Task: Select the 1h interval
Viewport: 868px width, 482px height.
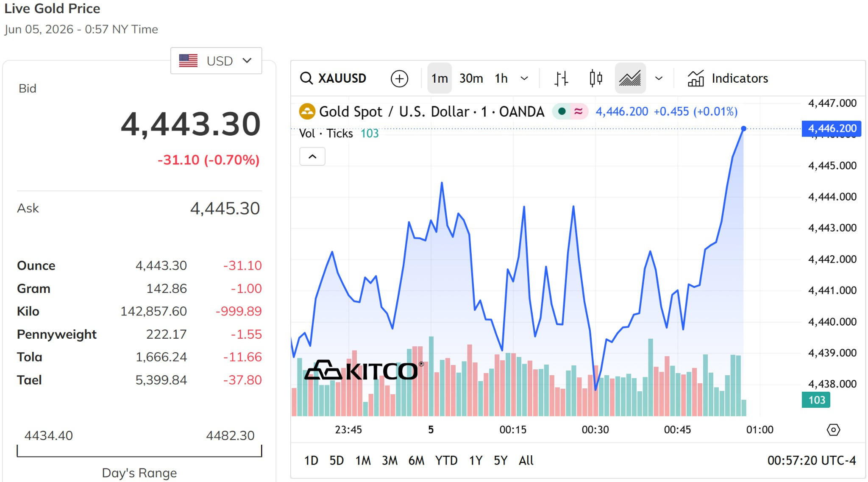Action: tap(501, 78)
